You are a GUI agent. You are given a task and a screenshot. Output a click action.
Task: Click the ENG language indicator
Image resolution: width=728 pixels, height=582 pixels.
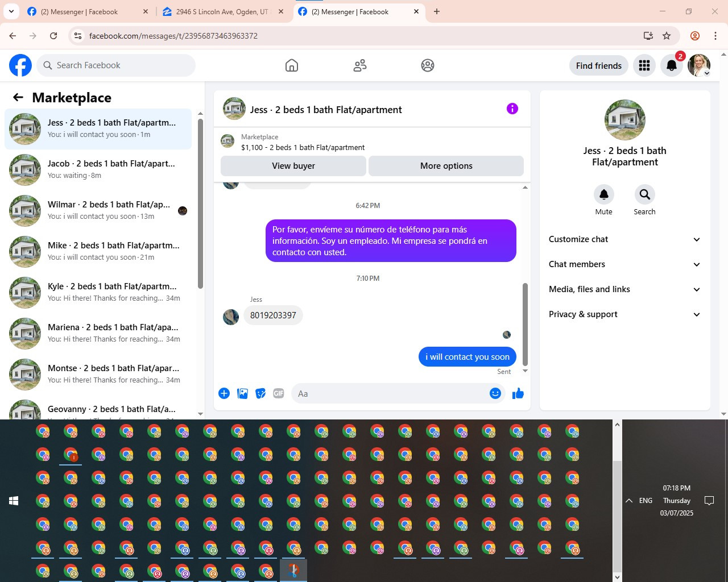[x=646, y=501]
